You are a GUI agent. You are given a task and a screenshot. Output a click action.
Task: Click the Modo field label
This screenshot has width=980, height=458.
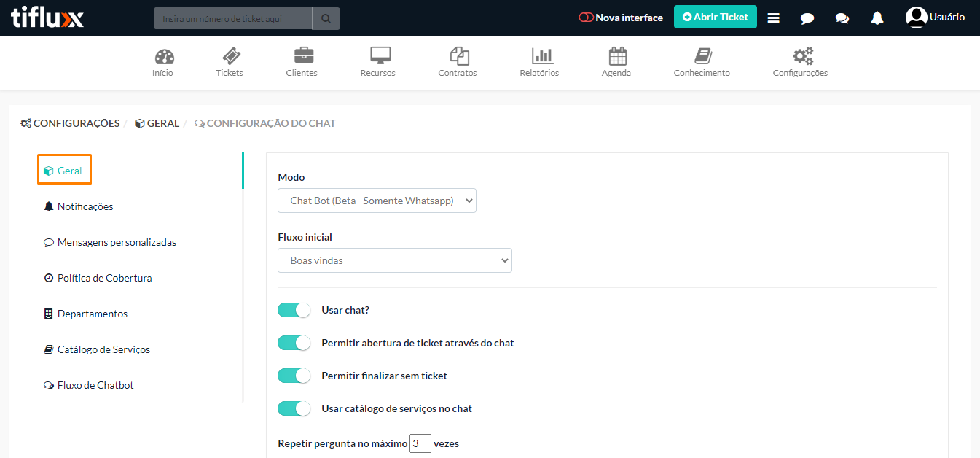(291, 177)
